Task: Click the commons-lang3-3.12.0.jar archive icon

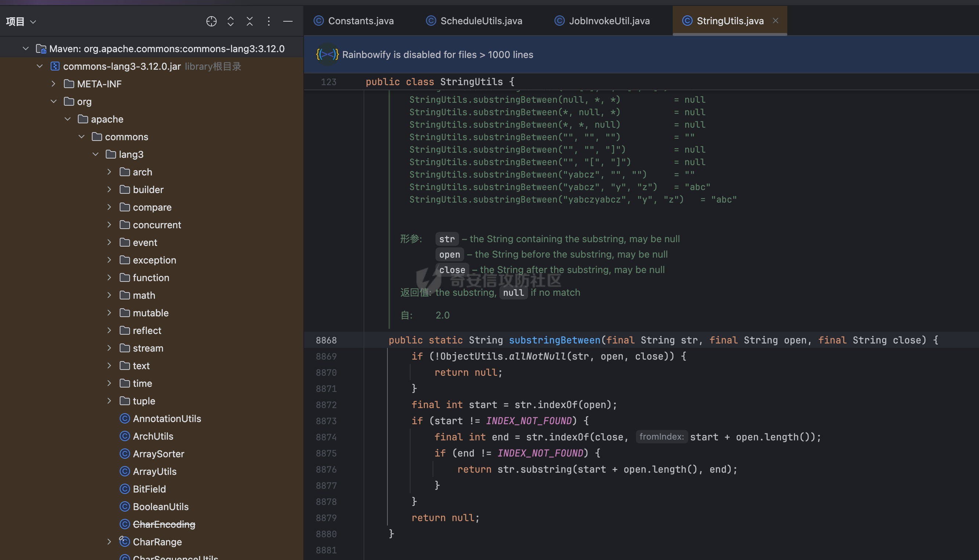Action: 55,66
